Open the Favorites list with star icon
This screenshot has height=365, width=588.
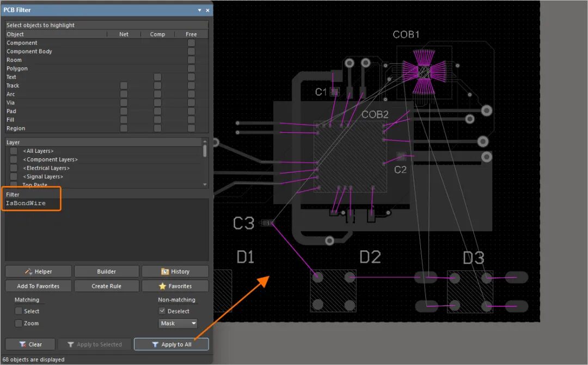click(x=175, y=286)
